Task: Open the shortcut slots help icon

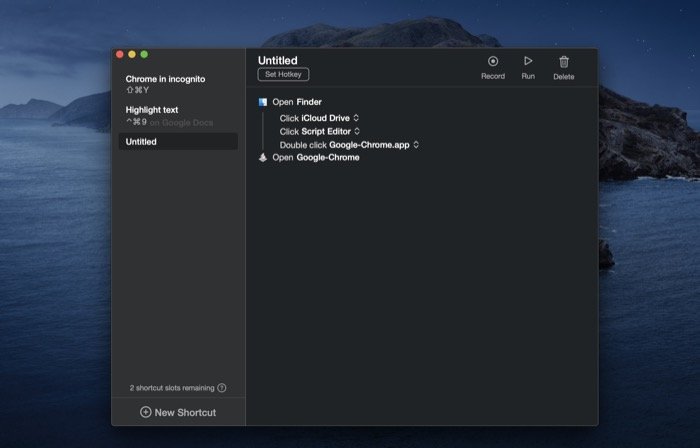Action: [221, 388]
